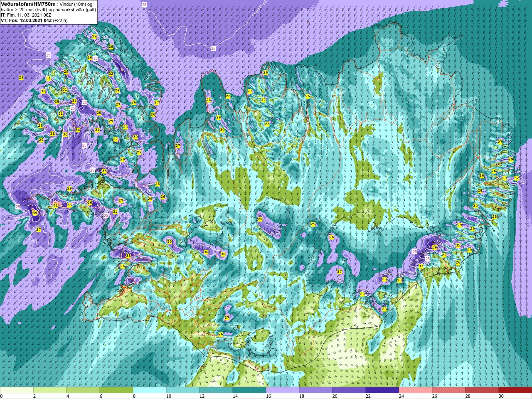The image size is (532, 399).
Task: Select the violet 20–22 m/s legend swatch
Action: click(x=349, y=390)
